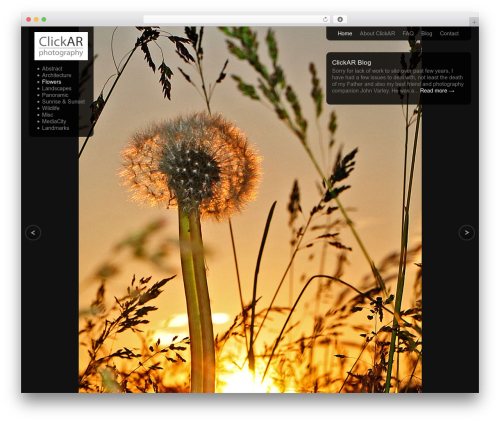This screenshot has width=500, height=423.
Task: Select the Flowers gallery
Action: pyautogui.click(x=51, y=82)
